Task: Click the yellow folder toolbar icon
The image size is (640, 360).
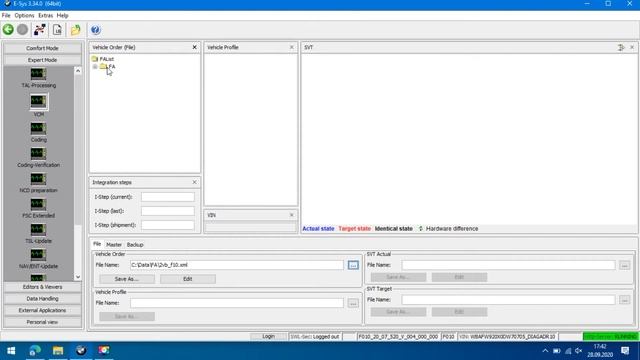Action: pos(76,30)
